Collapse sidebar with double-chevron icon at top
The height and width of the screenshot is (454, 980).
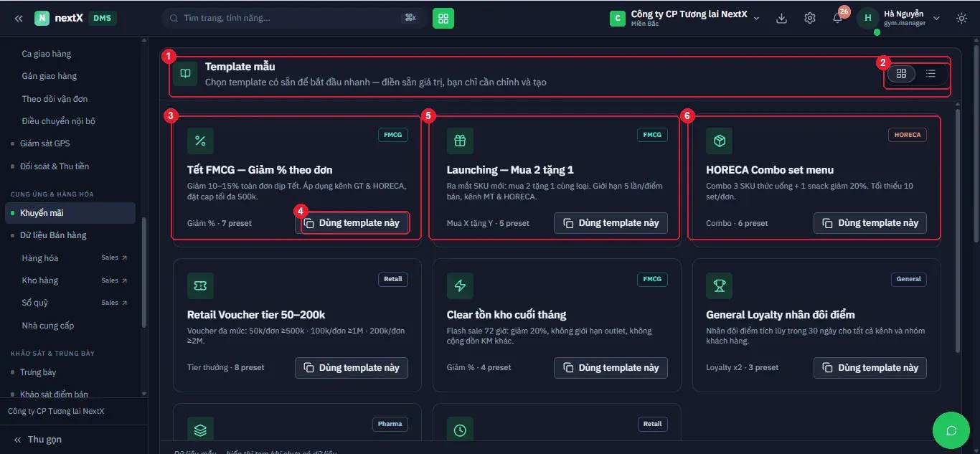[19, 18]
